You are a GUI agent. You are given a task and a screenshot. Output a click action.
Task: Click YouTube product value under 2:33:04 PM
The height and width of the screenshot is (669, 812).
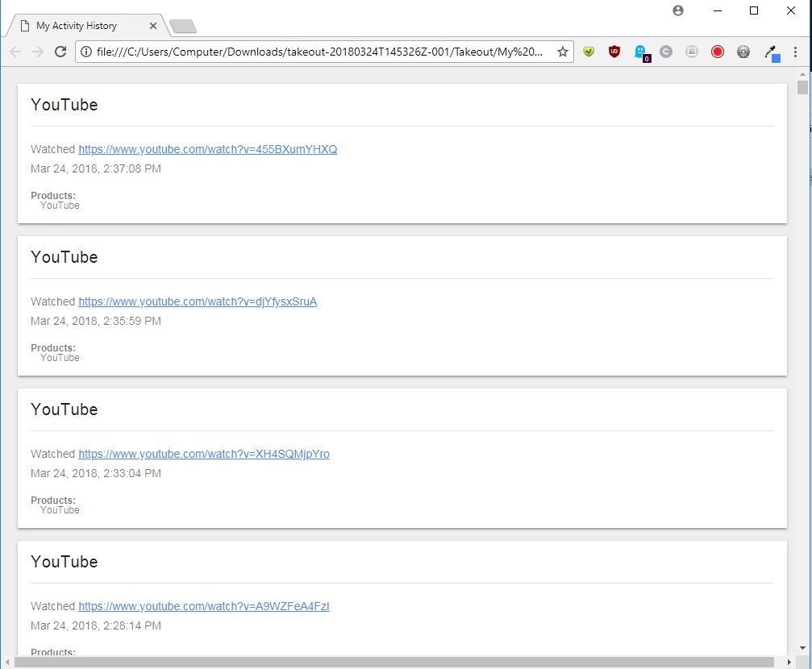[60, 510]
